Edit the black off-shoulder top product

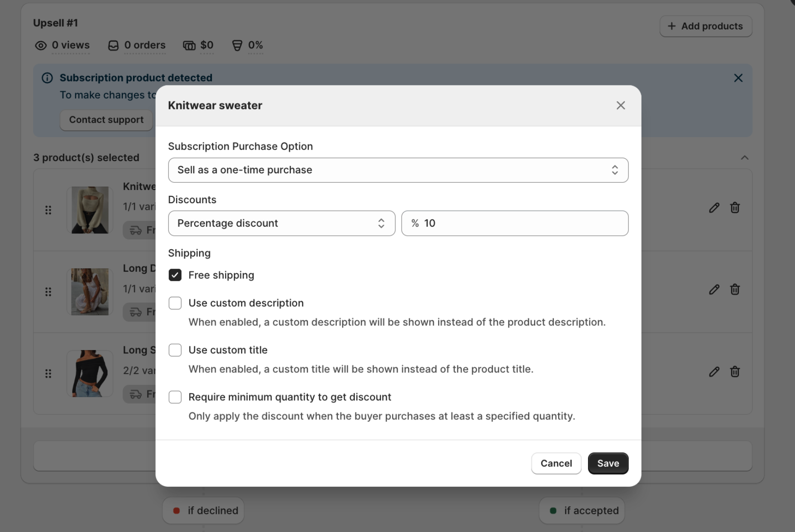point(714,371)
